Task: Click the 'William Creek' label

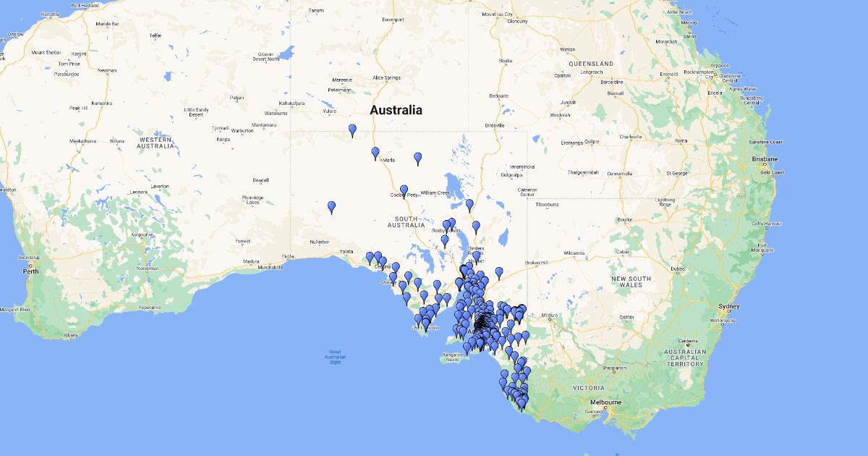Action: 435,193
